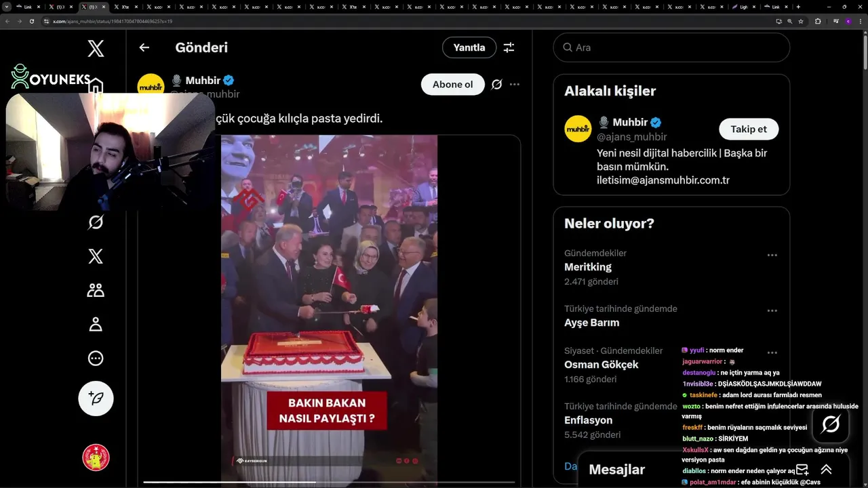Click the video progress bar under the post
The image size is (868, 488).
(329, 483)
